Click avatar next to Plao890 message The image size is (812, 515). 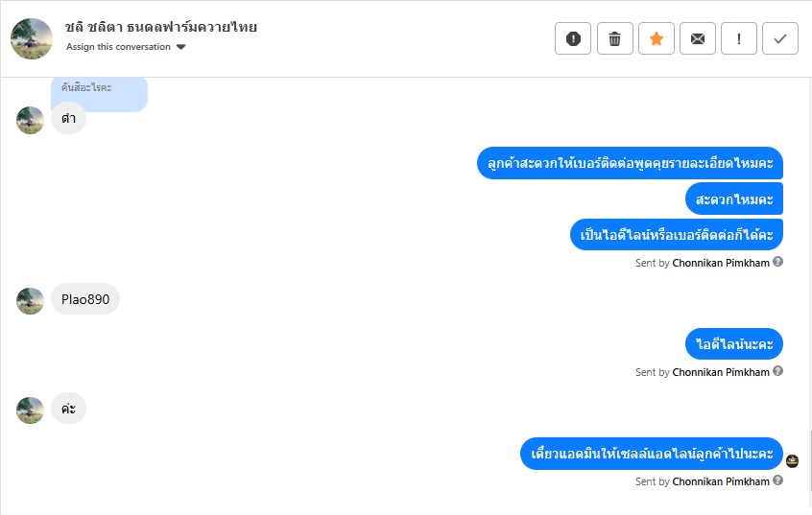tap(30, 301)
